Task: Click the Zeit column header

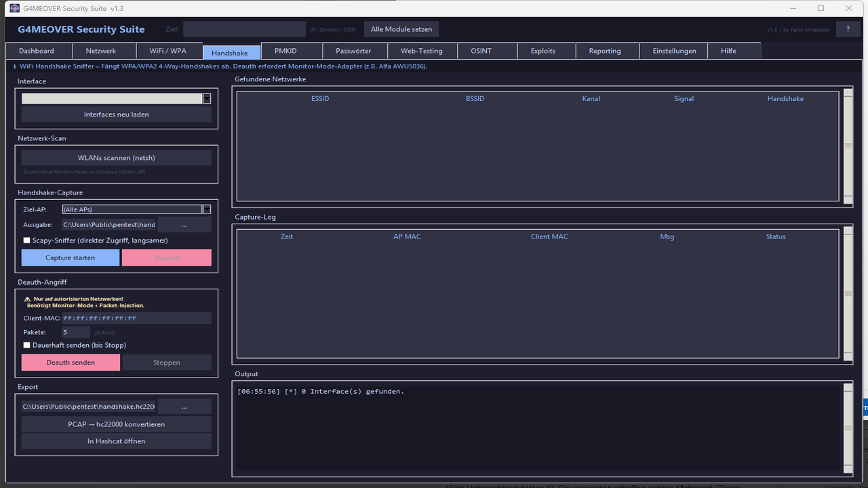Action: 287,237
